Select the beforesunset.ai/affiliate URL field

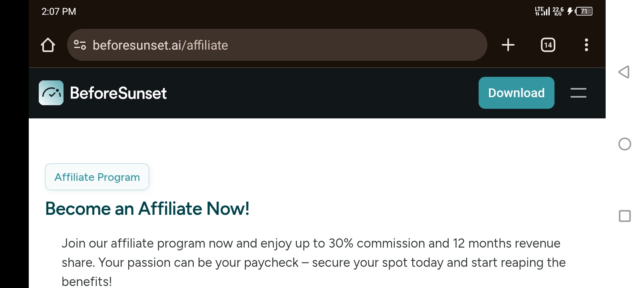(277, 45)
